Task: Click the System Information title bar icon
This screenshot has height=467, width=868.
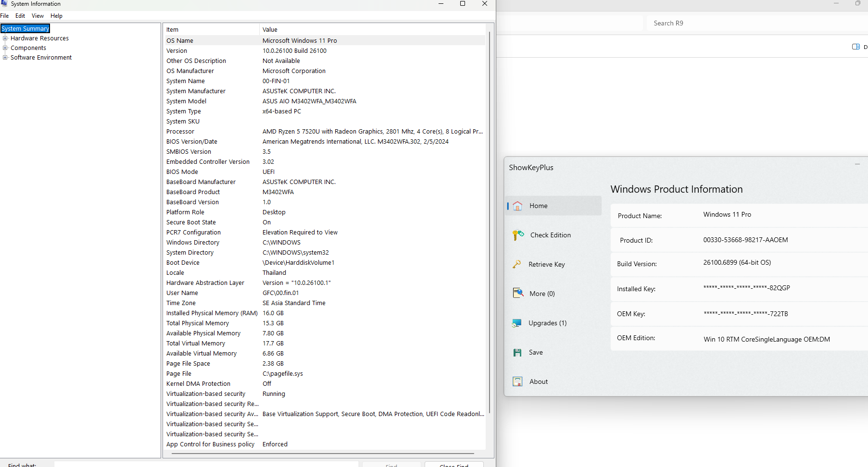Action: 4,4
